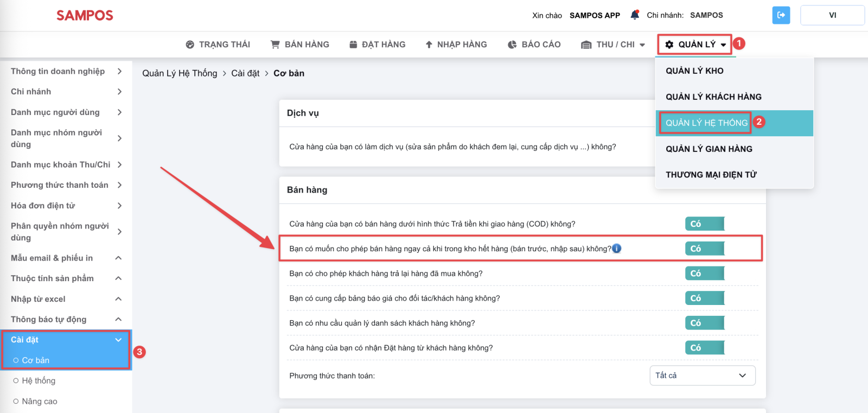Click the notification bell icon
868x413 pixels.
click(634, 15)
